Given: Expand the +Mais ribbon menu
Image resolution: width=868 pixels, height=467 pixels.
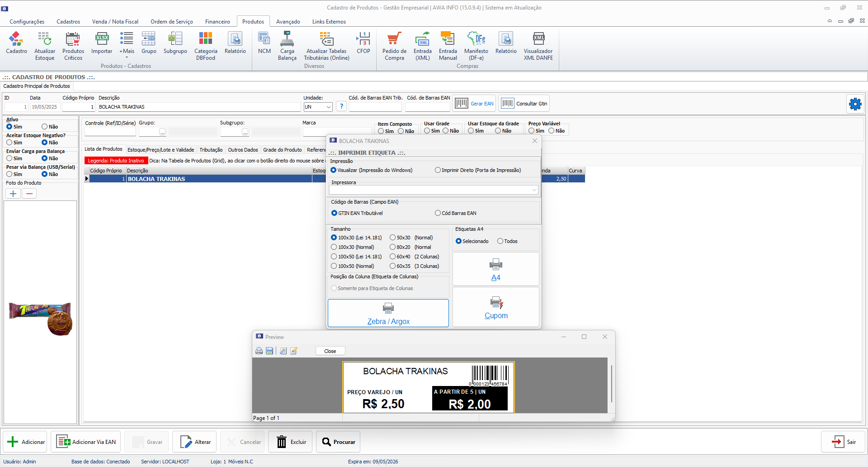Looking at the screenshot, I should 127,45.
